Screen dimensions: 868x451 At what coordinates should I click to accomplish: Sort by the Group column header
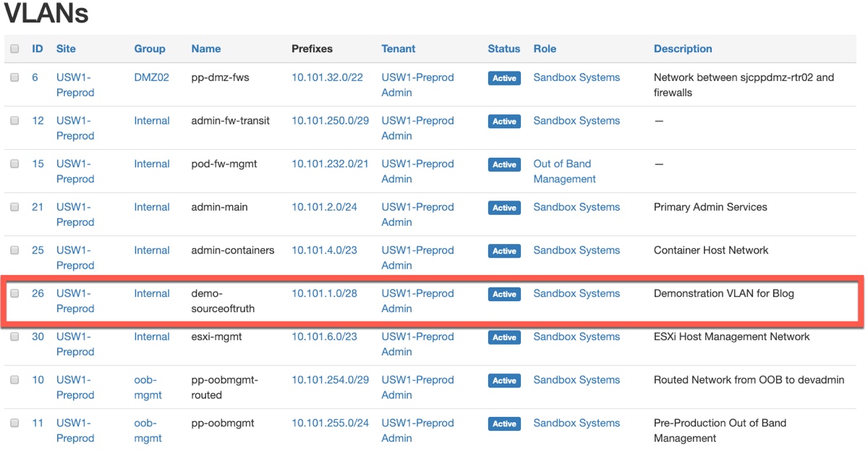coord(150,49)
